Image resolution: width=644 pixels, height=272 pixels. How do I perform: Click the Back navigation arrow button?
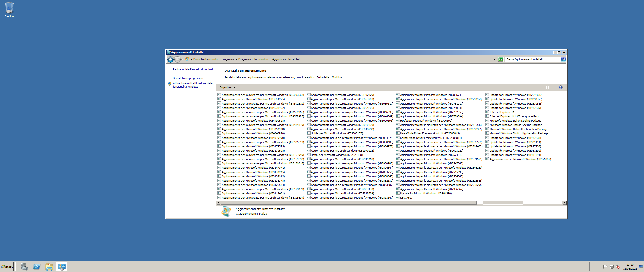(170, 59)
